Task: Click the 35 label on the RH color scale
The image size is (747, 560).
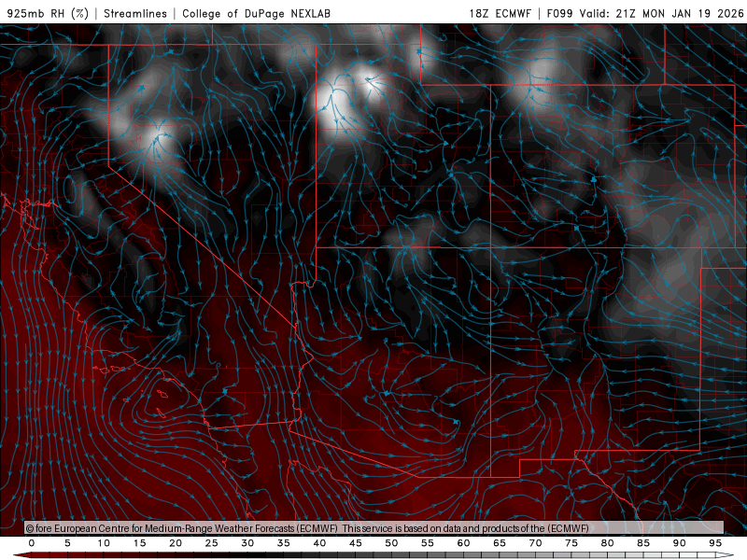Action: pyautogui.click(x=283, y=543)
